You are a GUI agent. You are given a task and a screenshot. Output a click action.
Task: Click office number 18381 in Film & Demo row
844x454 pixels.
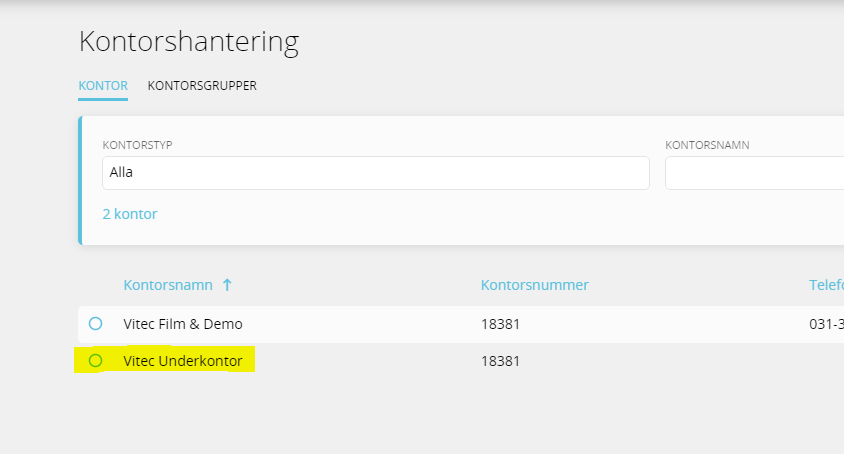point(500,324)
